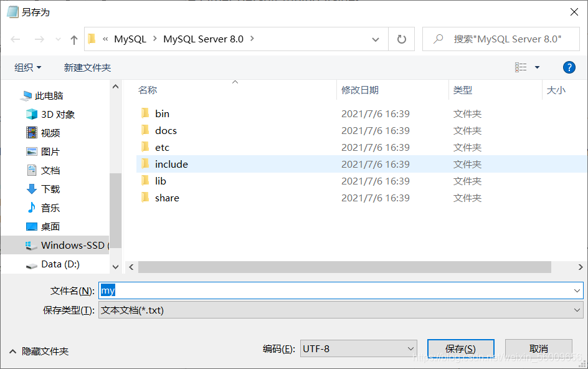Create a folder via 新建文件夹

pyautogui.click(x=87, y=67)
